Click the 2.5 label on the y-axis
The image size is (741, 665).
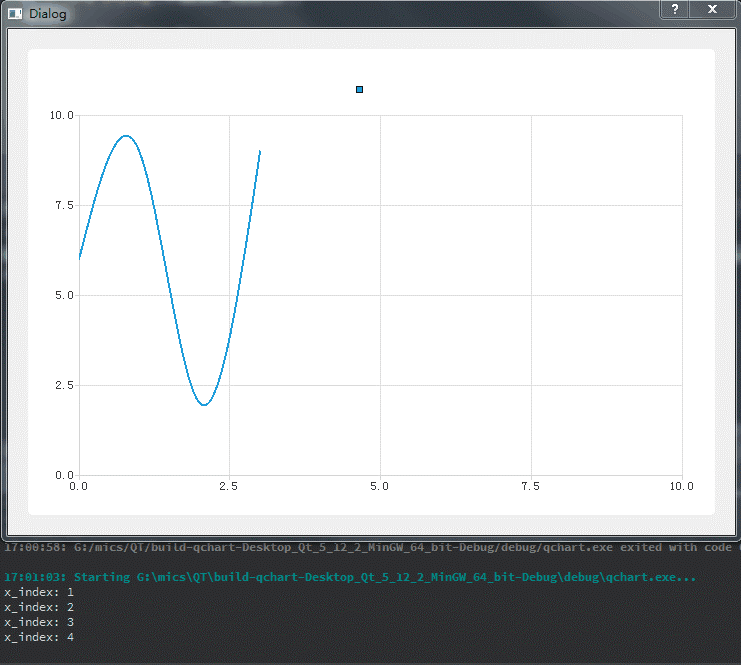pyautogui.click(x=64, y=385)
